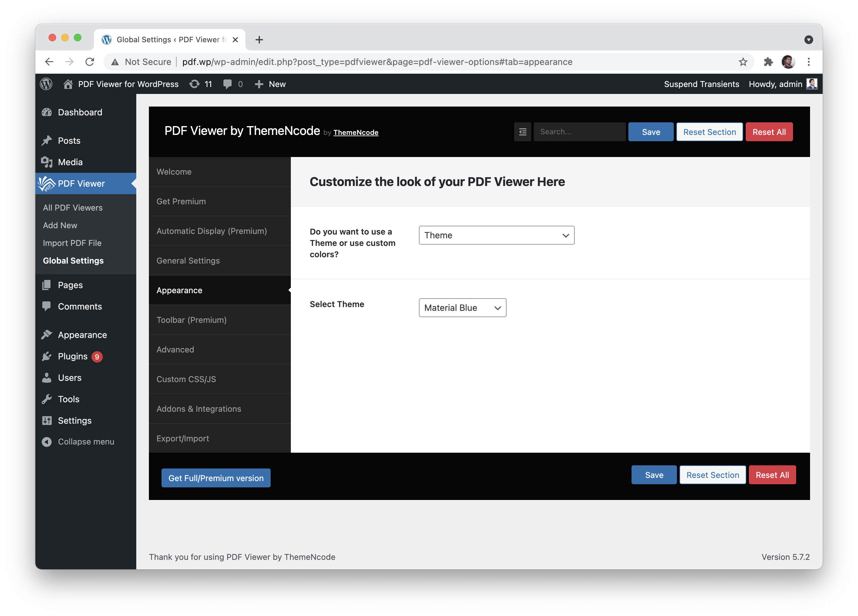858x616 pixels.
Task: Click admin avatar next to Howdy, admin
Action: click(811, 84)
